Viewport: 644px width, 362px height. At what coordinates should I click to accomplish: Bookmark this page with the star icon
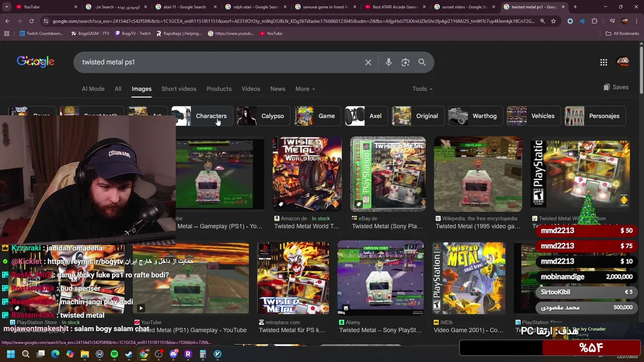(x=553, y=21)
